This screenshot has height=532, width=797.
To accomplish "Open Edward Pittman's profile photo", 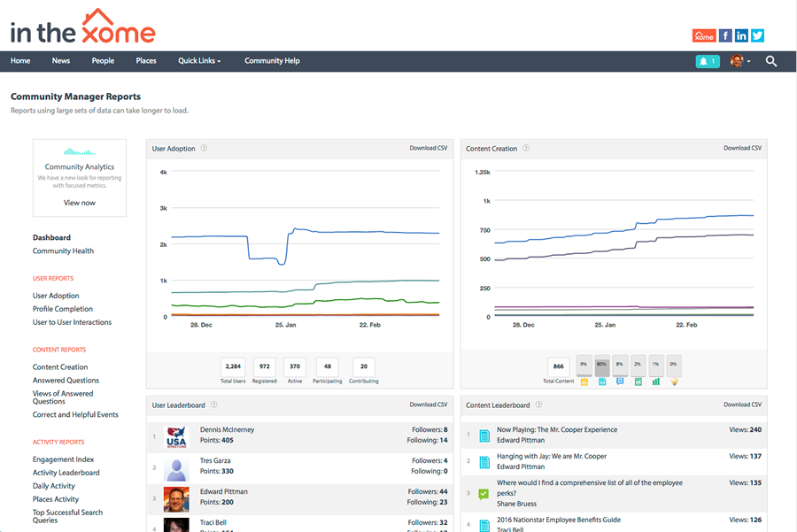I will coord(176,499).
